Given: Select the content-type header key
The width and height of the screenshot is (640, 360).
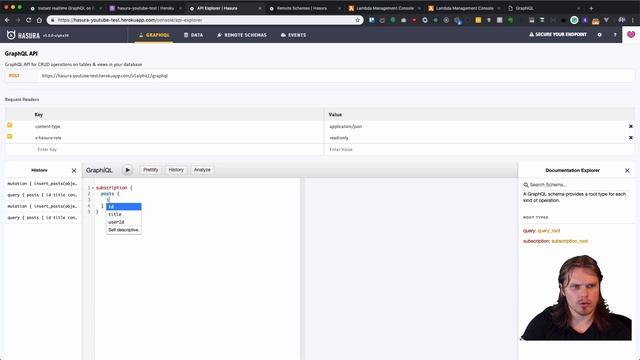Looking at the screenshot, I should click(x=47, y=127).
